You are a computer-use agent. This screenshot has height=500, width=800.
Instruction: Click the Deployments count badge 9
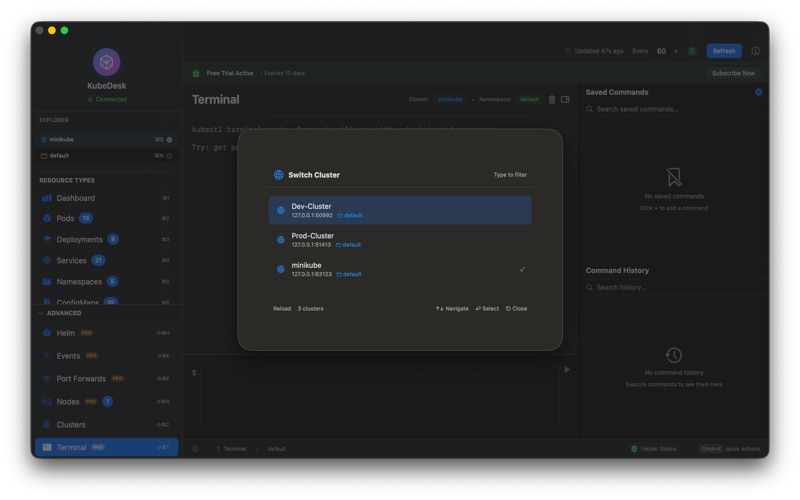113,240
